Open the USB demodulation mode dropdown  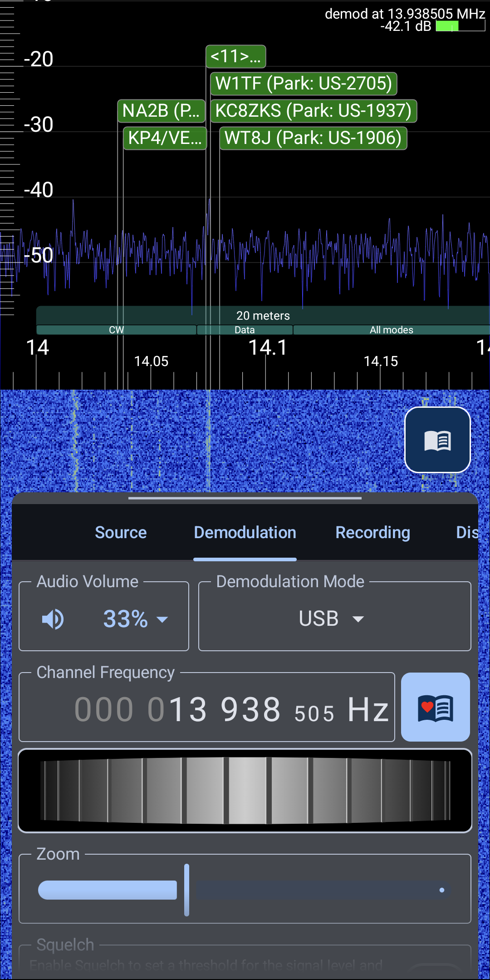[x=334, y=619]
